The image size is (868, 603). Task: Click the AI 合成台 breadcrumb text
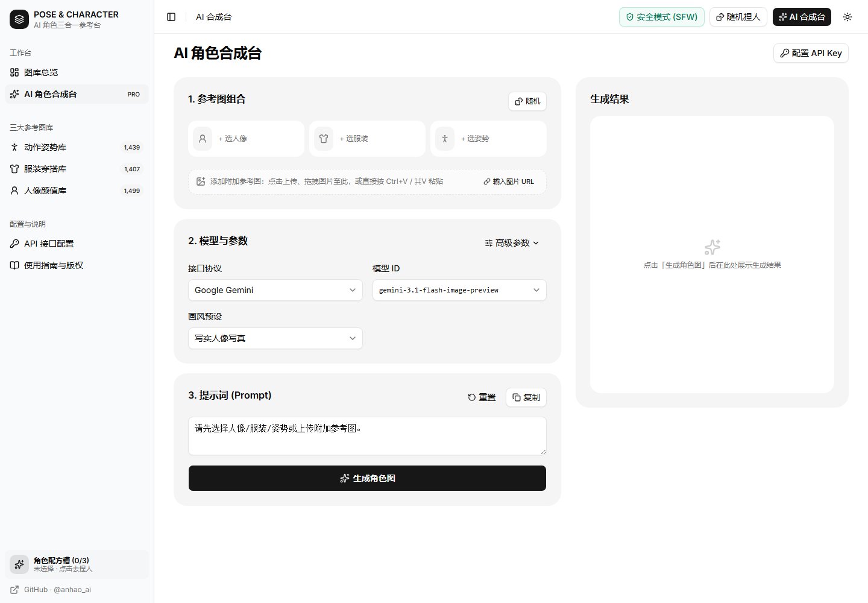pos(213,17)
